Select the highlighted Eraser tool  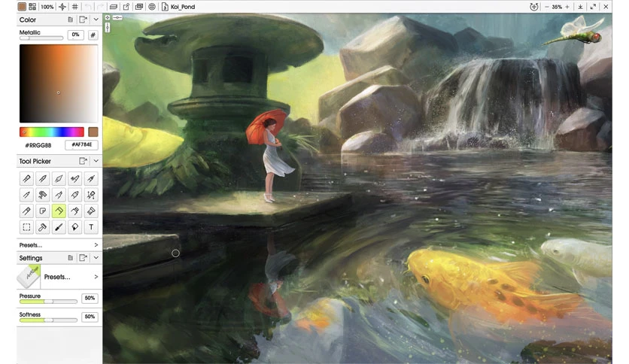coord(59,211)
